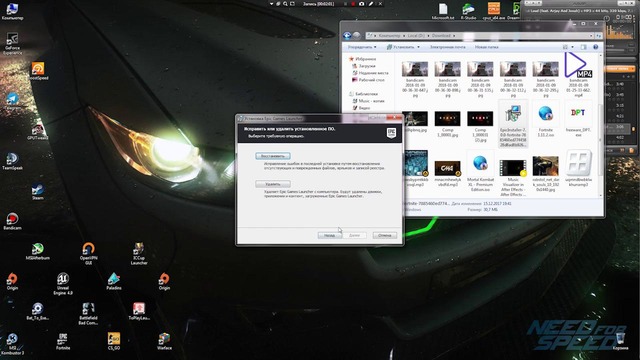Select the EpicInstaller file in Explorer
Viewport: 640px width, 360px height.
click(x=513, y=124)
